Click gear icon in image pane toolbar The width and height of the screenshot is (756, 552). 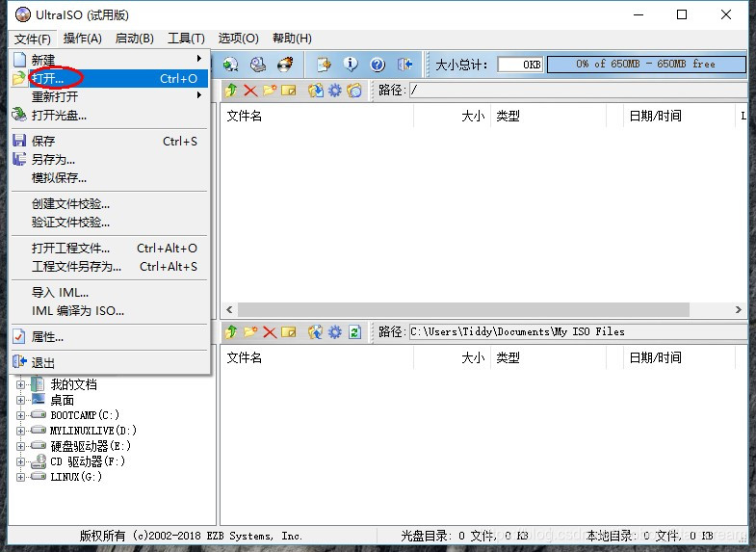(334, 91)
